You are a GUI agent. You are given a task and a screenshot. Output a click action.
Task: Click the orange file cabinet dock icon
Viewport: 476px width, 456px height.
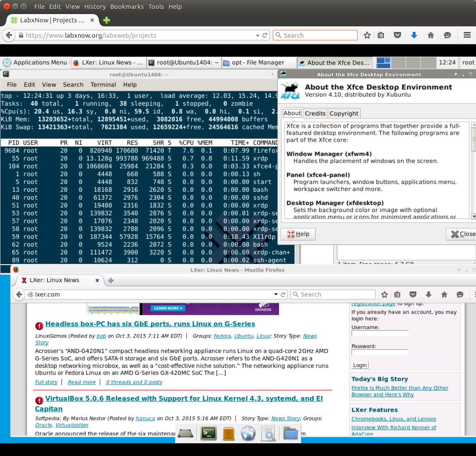229,434
